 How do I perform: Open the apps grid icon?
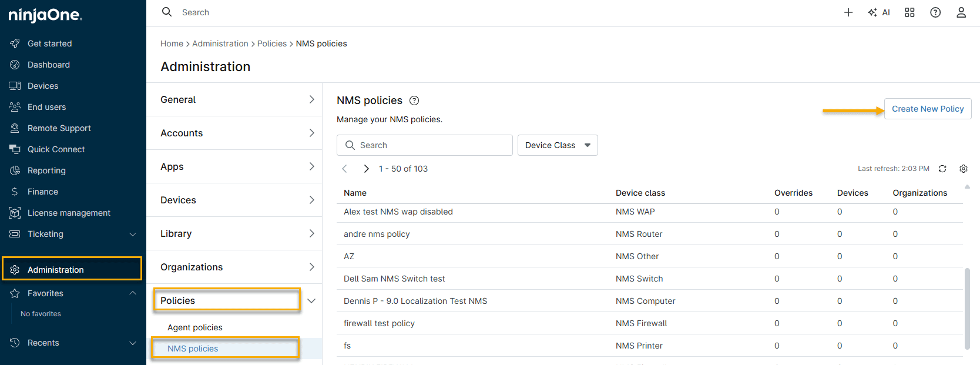click(909, 12)
